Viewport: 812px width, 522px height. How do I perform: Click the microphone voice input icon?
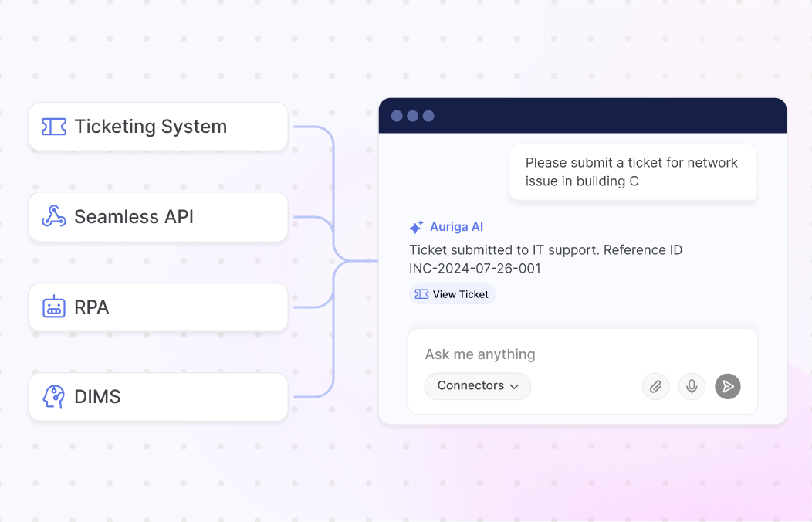(x=692, y=386)
